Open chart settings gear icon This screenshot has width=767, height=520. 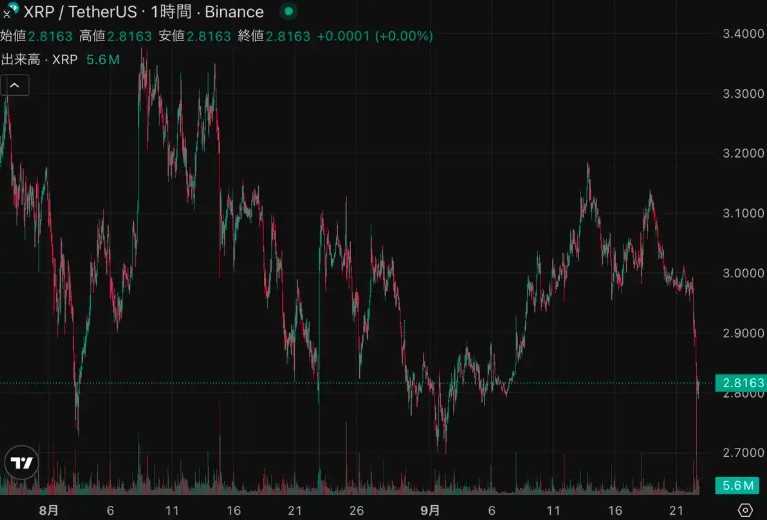744,510
